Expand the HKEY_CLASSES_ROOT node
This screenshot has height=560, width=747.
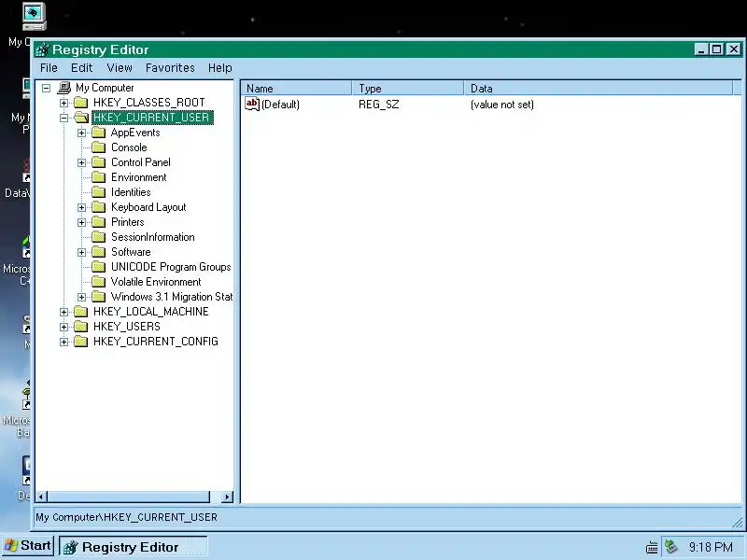(63, 103)
